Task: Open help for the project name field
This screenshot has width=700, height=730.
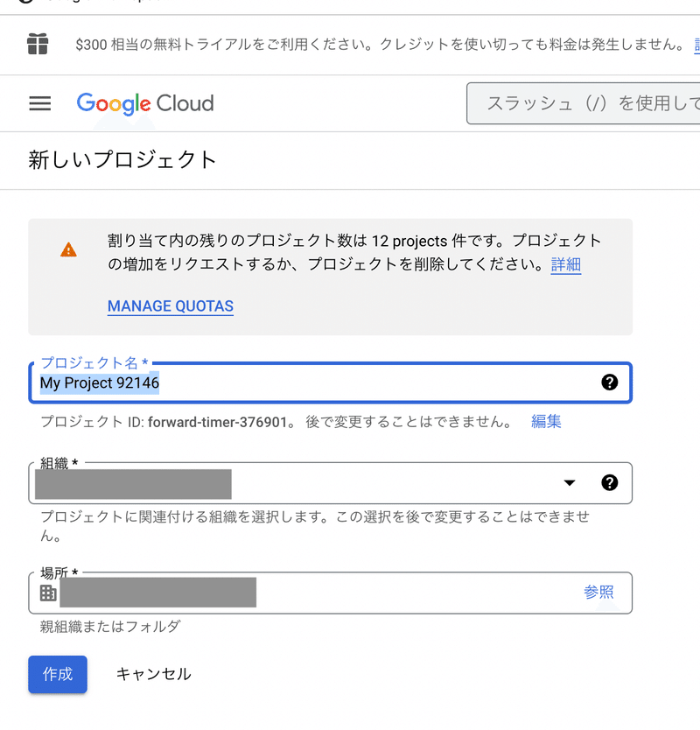Action: click(610, 383)
